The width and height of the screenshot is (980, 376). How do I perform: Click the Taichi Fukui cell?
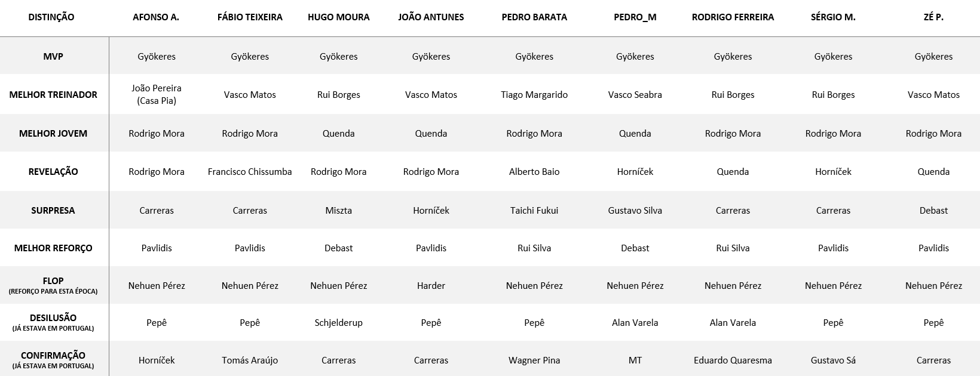point(534,210)
